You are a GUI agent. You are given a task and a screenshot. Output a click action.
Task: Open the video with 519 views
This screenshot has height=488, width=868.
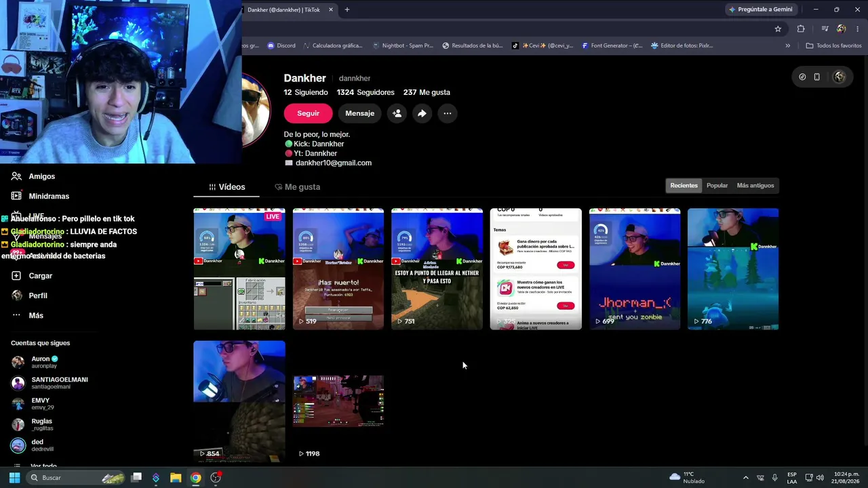coord(338,269)
